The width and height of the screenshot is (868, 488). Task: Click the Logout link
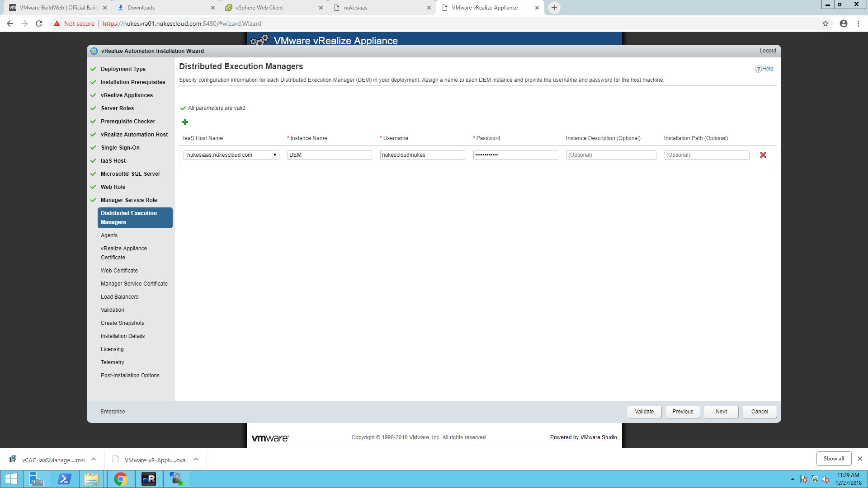coord(768,51)
